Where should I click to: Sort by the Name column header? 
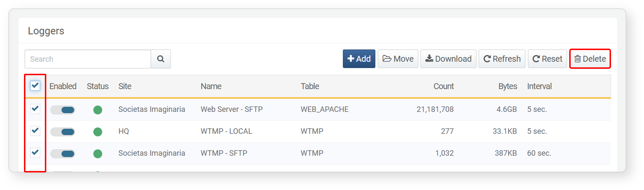[x=211, y=86]
